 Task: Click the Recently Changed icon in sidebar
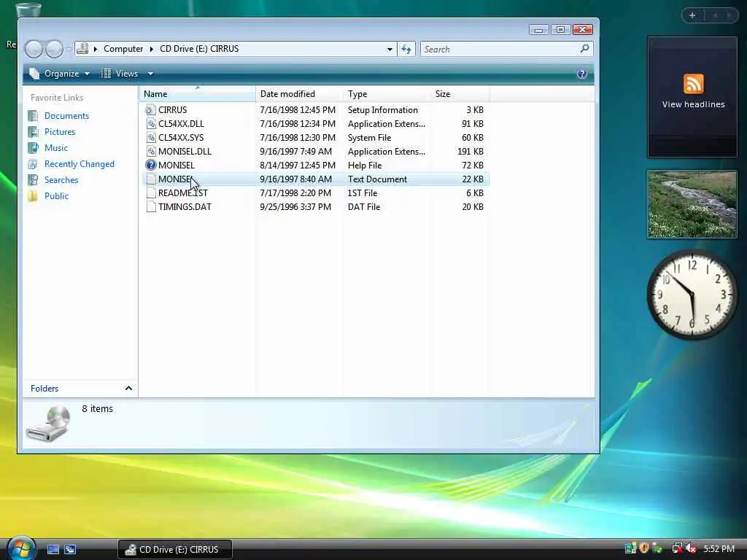tap(33, 164)
